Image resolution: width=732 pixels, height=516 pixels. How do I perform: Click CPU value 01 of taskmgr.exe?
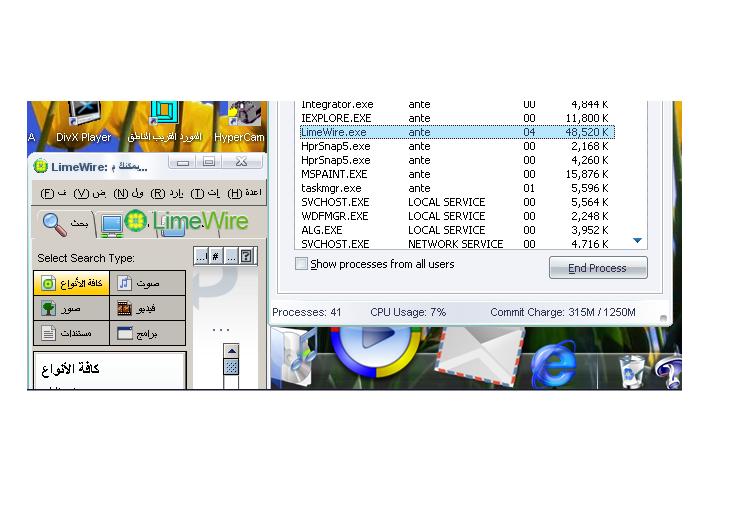point(529,188)
